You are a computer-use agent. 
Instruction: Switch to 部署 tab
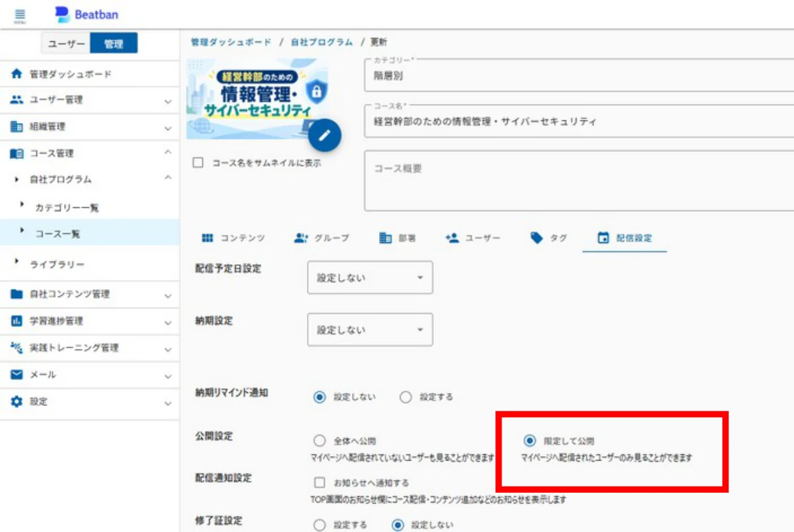398,237
